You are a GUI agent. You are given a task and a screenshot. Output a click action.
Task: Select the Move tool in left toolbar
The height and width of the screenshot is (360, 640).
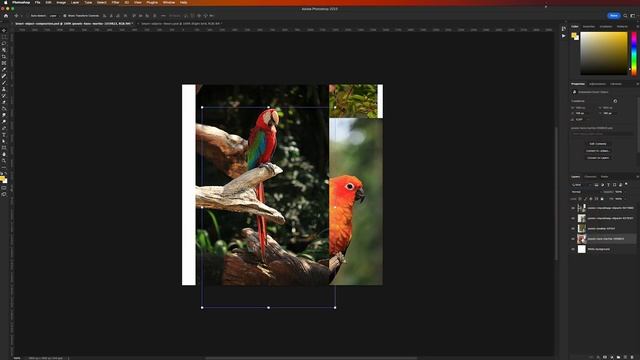pyautogui.click(x=4, y=31)
